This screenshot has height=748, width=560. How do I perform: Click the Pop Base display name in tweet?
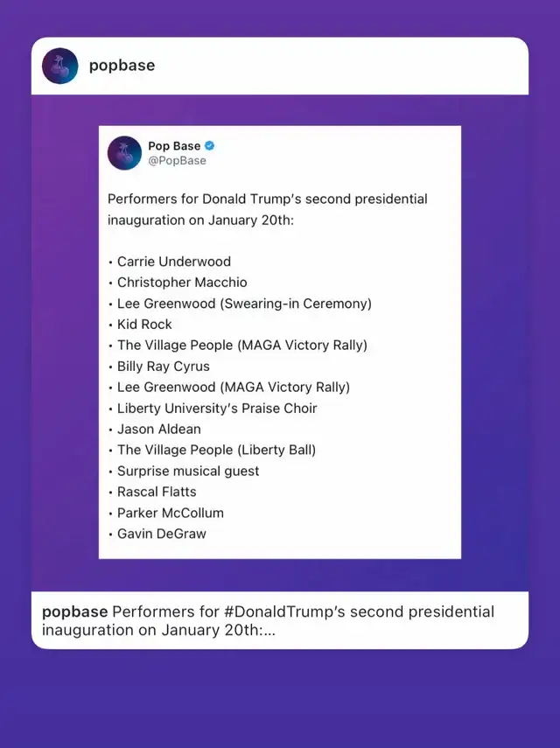click(x=174, y=146)
